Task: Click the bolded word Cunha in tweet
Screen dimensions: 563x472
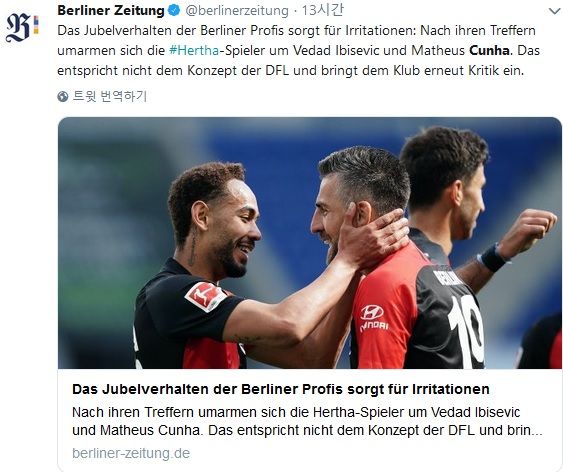Action: pyautogui.click(x=489, y=51)
